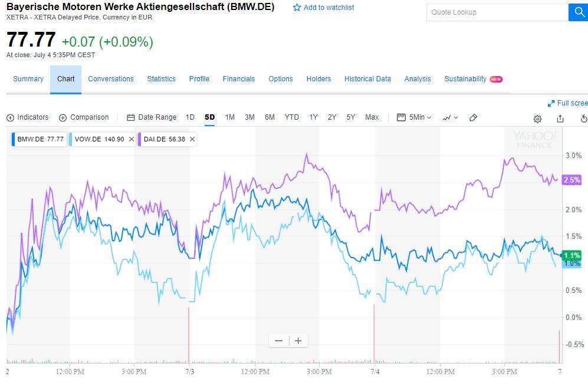
Task: Remove the DAI.DE comparison
Action: click(192, 139)
